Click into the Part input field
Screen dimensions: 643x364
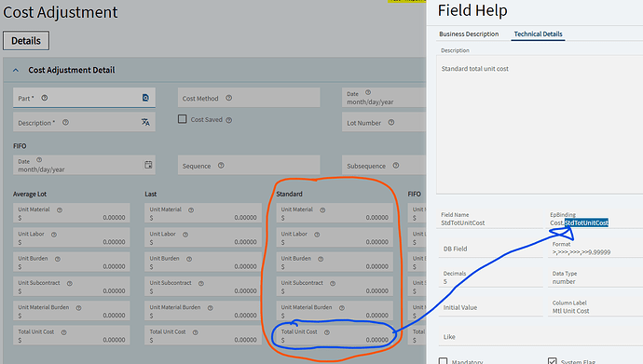click(84, 98)
